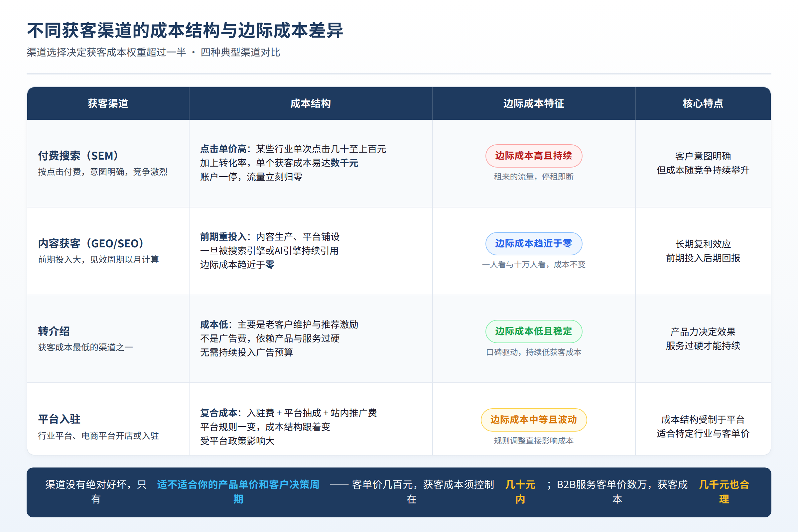
Task: Click line 加上转化率，单个获客成本易达数千元
Action: coord(279,163)
